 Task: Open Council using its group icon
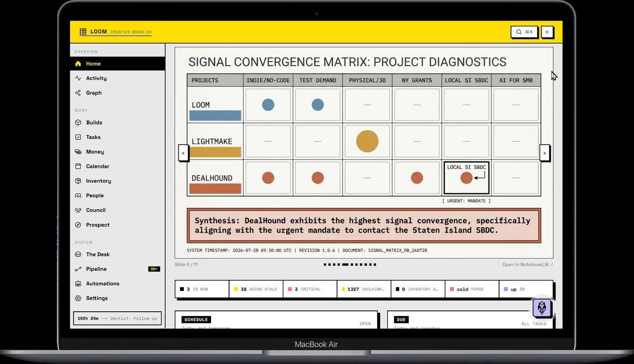[x=78, y=210]
